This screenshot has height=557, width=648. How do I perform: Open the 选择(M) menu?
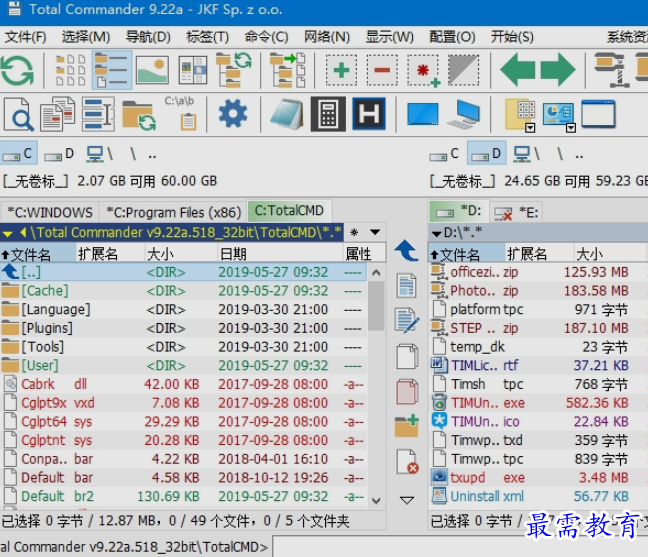tap(86, 37)
